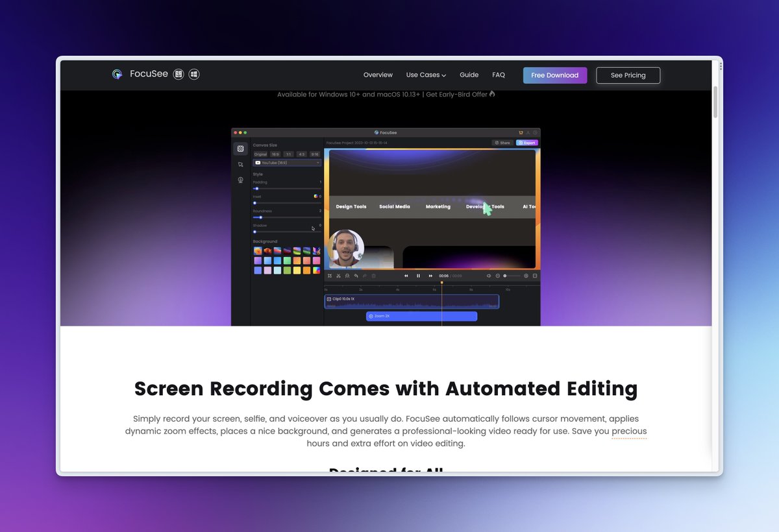Click the underlined word precious
Image resolution: width=779 pixels, height=532 pixels.
click(x=629, y=431)
